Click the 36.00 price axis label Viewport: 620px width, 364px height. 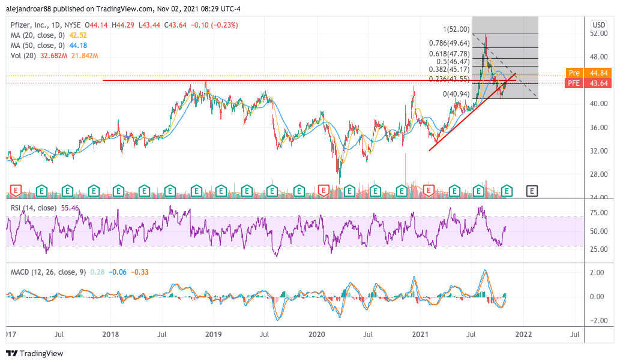(x=598, y=127)
